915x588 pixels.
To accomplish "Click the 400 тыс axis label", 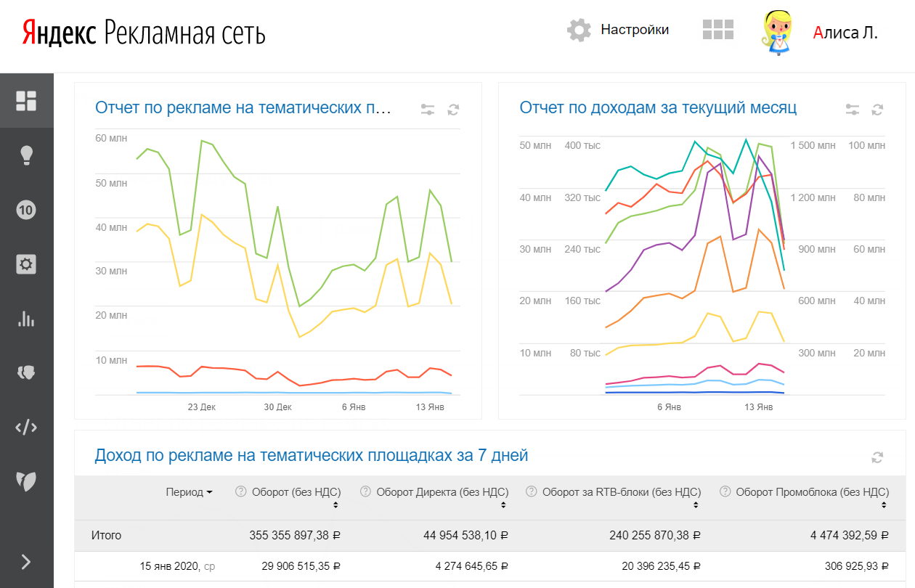I will coord(582,146).
